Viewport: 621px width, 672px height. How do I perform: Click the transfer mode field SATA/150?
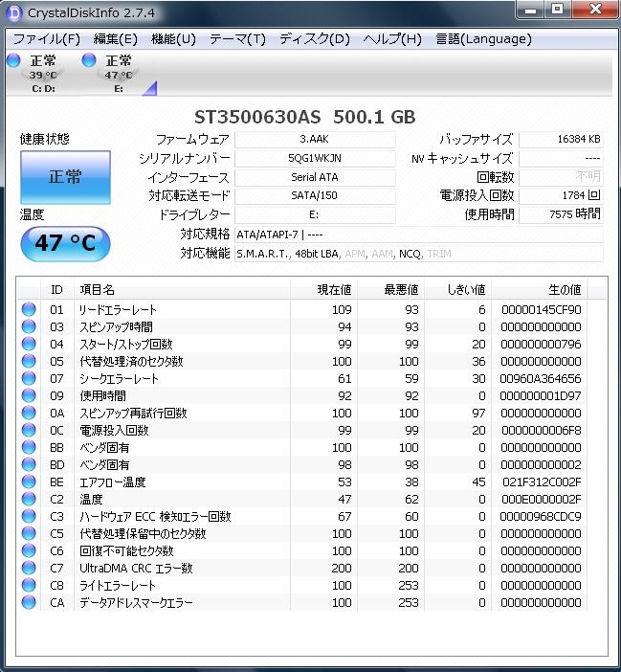(315, 196)
